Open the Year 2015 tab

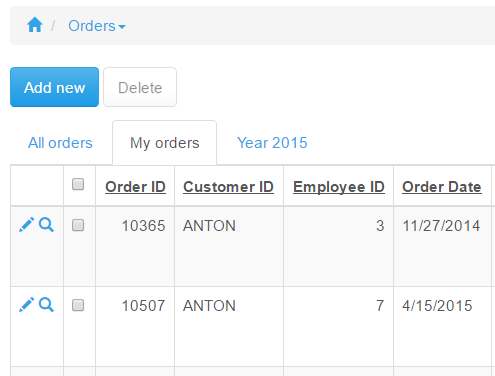click(272, 143)
